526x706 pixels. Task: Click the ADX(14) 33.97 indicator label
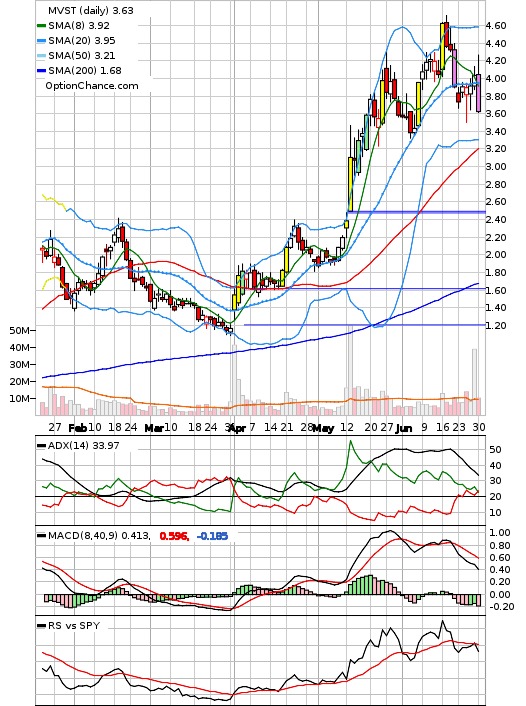[x=83, y=446]
